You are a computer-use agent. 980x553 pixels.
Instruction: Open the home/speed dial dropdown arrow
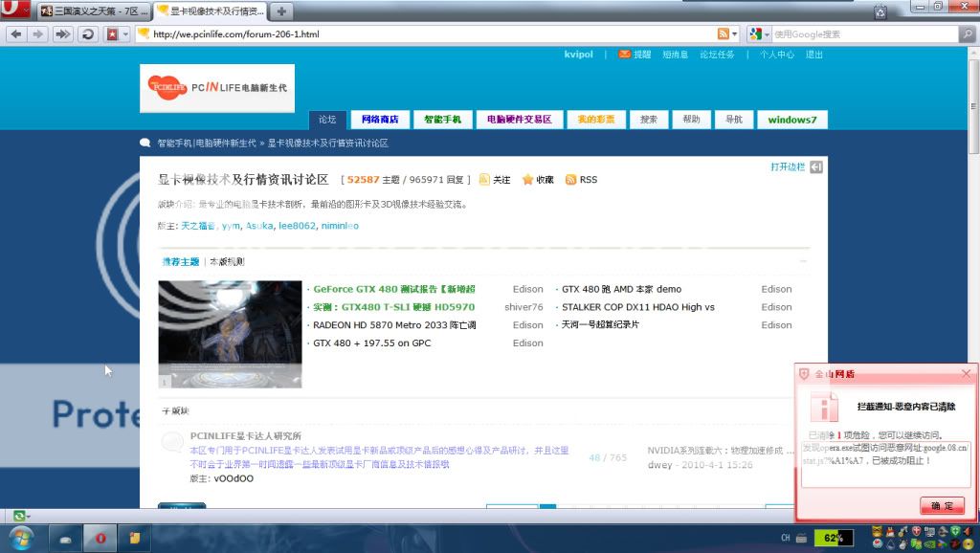pos(124,34)
